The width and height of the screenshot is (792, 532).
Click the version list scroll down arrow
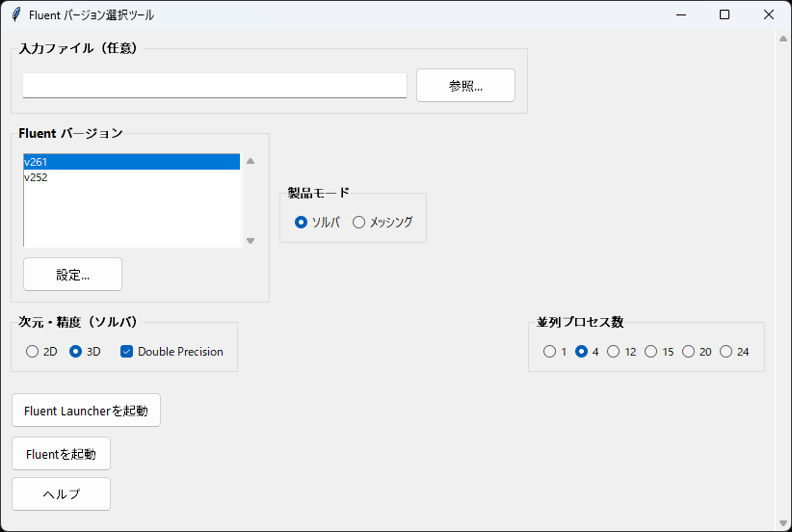click(251, 241)
